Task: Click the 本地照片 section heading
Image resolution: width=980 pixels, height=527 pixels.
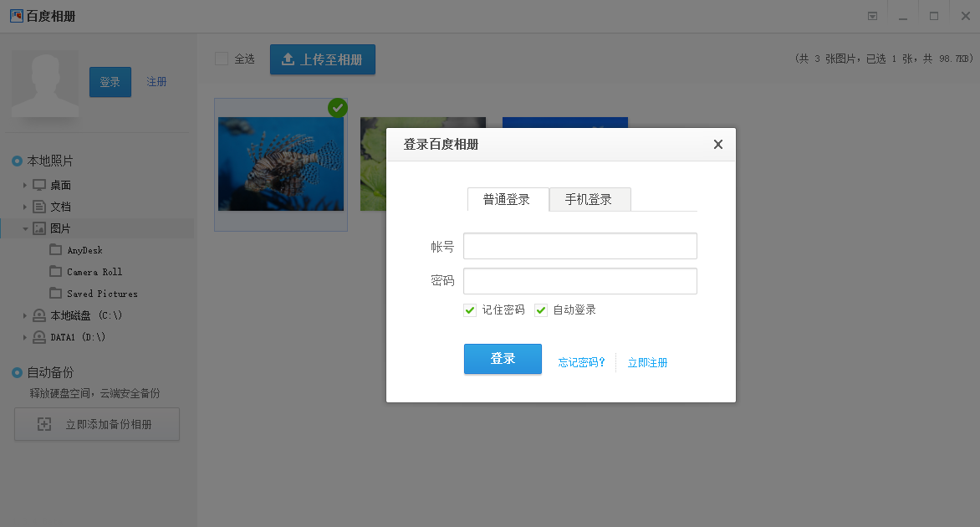Action: point(50,161)
